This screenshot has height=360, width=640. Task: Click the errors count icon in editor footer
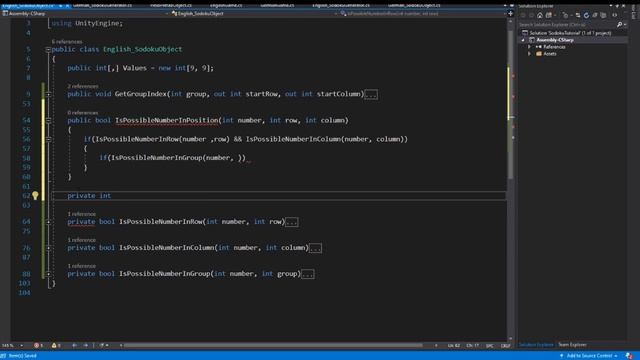click(x=38, y=345)
